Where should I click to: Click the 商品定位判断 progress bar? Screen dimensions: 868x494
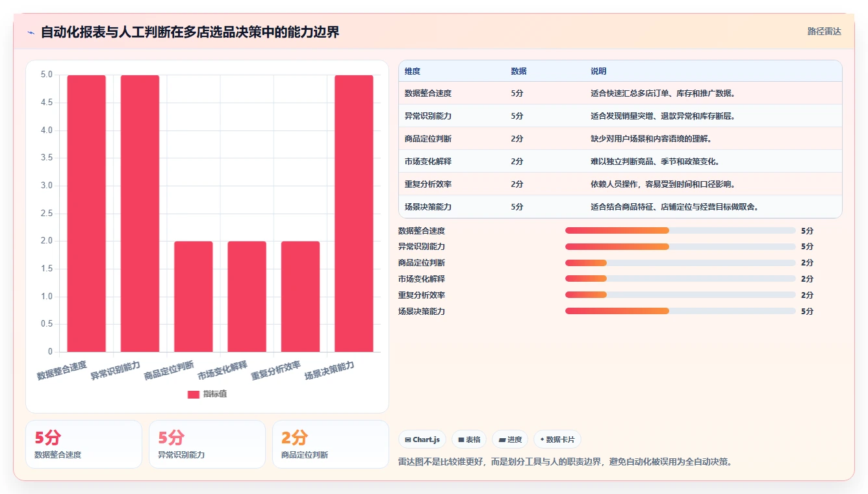coord(680,263)
